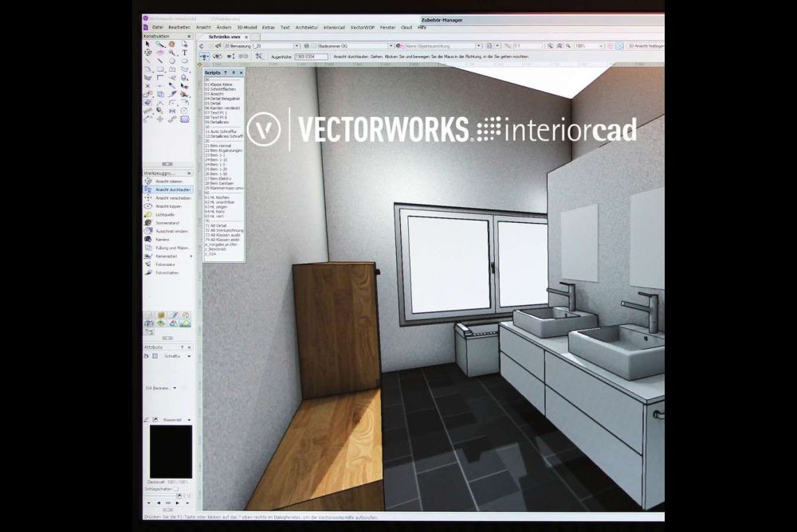Viewport: 797px width, 532px height.
Task: Select the arrow selection tool in Konstruktion palette
Action: [x=147, y=45]
